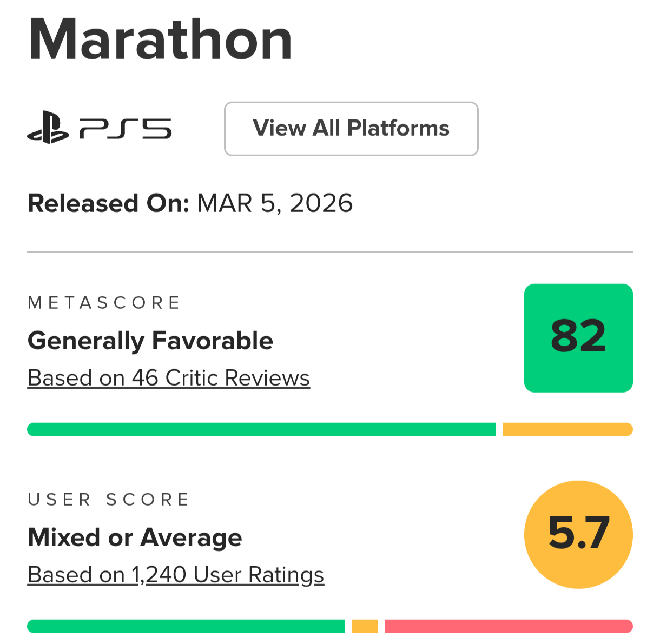Click the Generally Favorable heading

[150, 341]
